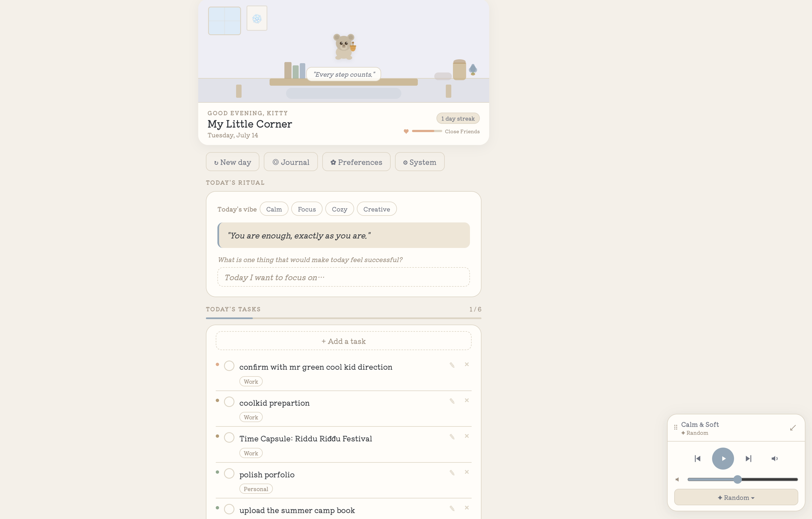This screenshot has width=812, height=519.
Task: Open the System settings
Action: (419, 162)
